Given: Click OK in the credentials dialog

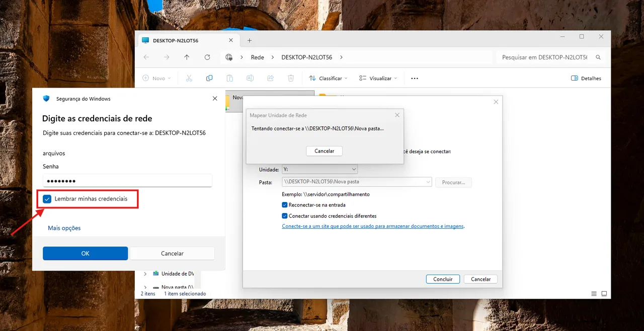Looking at the screenshot, I should pyautogui.click(x=85, y=253).
